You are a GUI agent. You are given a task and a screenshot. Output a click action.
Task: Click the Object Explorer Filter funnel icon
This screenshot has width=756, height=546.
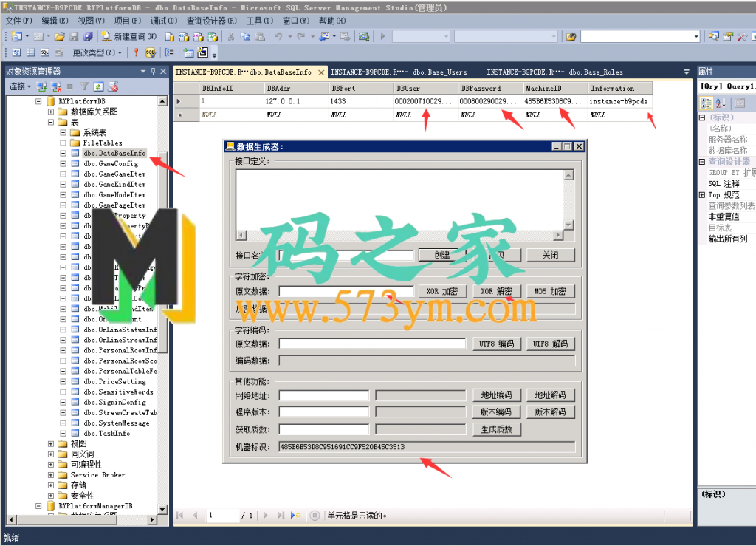click(84, 87)
